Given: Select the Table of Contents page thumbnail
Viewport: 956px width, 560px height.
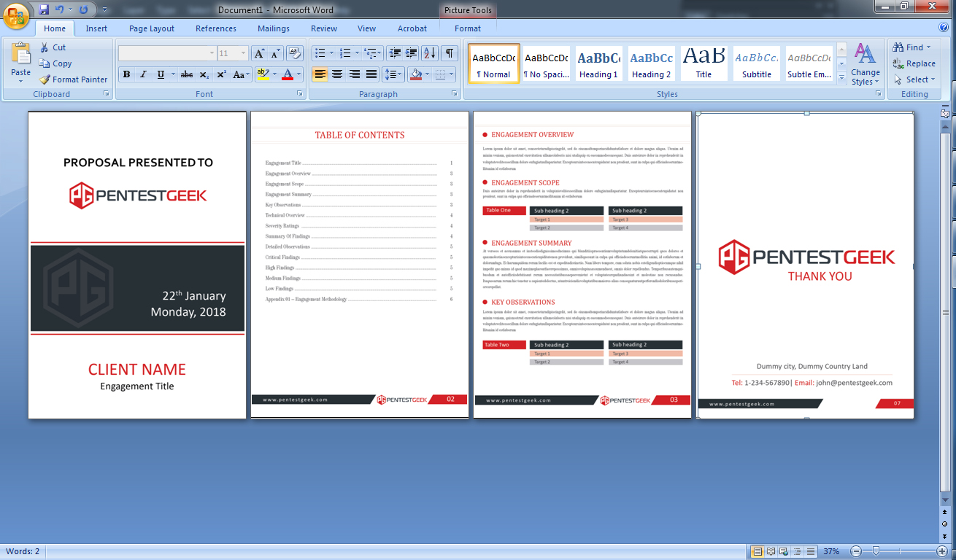Looking at the screenshot, I should click(x=360, y=265).
